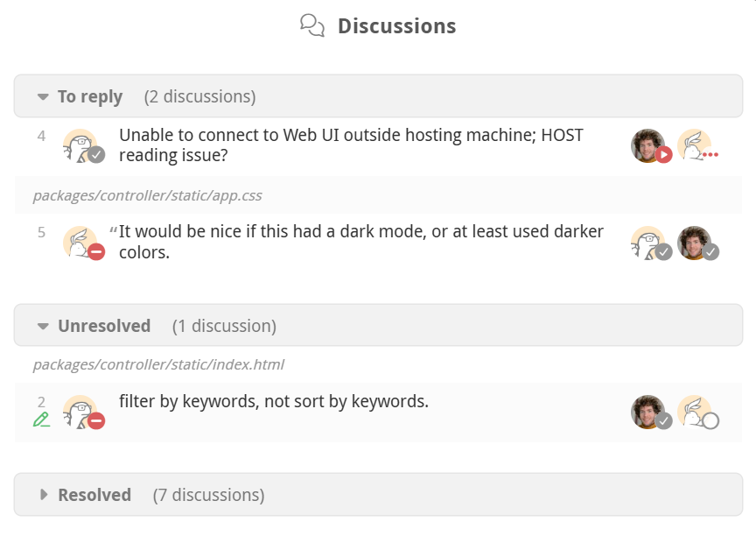The width and height of the screenshot is (756, 536).
Task: Toggle the empty circle status on discussion 2
Action: pos(710,420)
